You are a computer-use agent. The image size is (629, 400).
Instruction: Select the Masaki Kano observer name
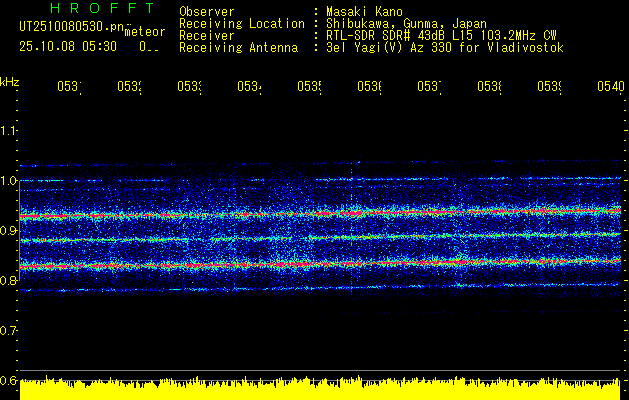click(364, 11)
